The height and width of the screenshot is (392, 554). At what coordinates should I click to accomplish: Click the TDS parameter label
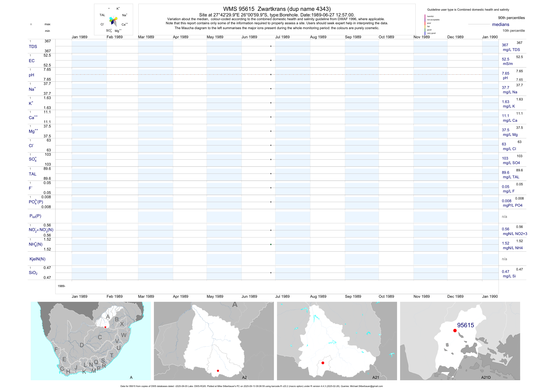coord(33,47)
